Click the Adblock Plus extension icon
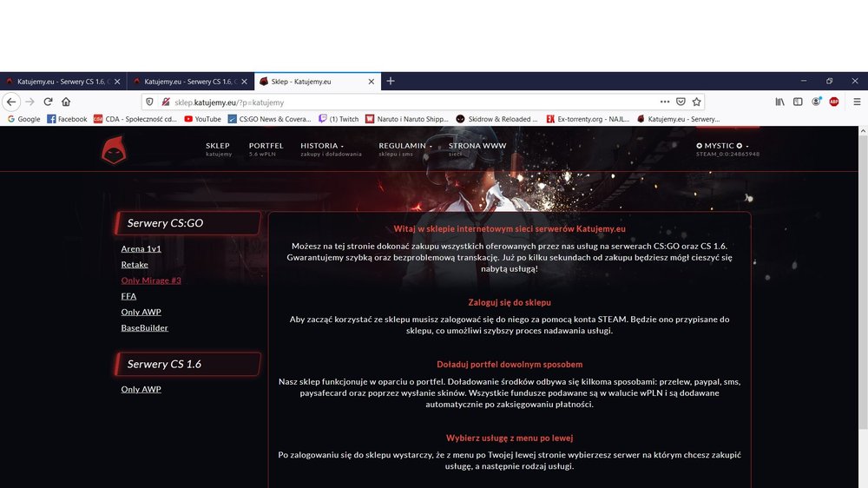The image size is (868, 488). coord(834,102)
